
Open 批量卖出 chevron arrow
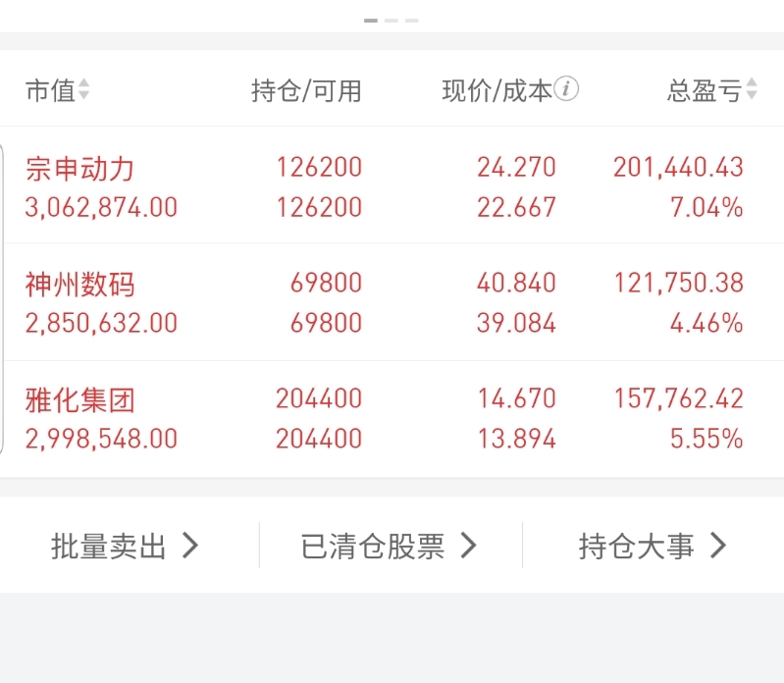(190, 546)
